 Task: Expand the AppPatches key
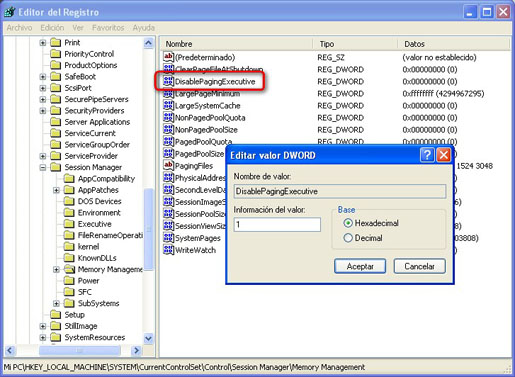tap(56, 190)
